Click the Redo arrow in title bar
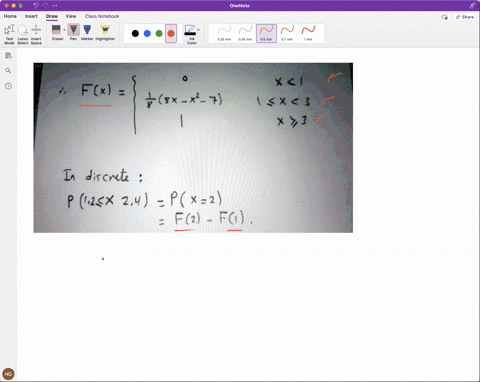 point(46,5)
